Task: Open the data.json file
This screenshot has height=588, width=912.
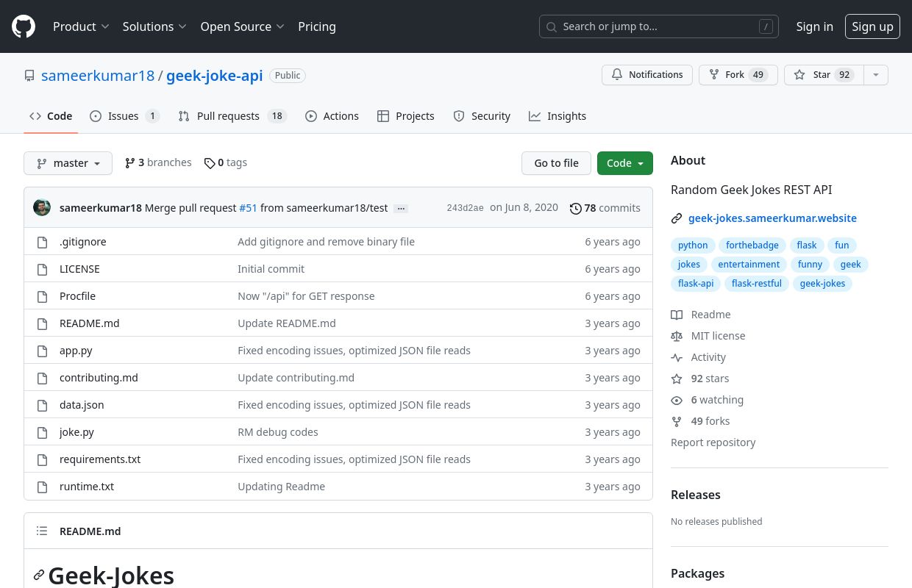Action: coord(82,405)
